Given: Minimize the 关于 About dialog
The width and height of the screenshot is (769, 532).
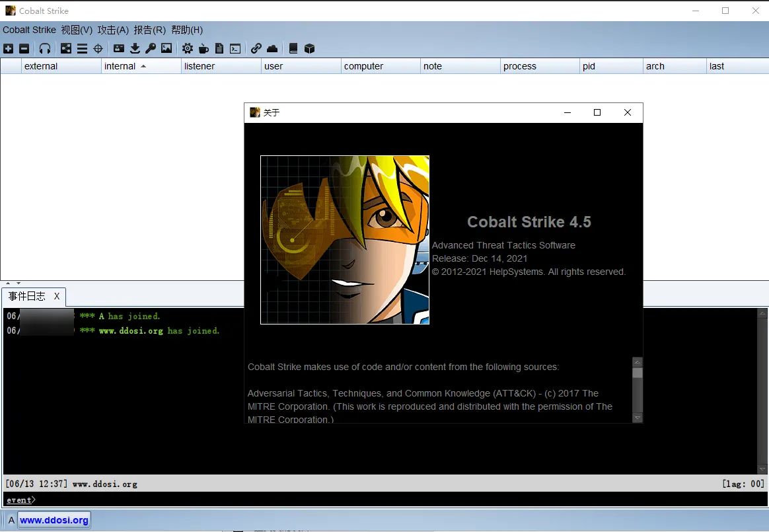Looking at the screenshot, I should (x=568, y=112).
